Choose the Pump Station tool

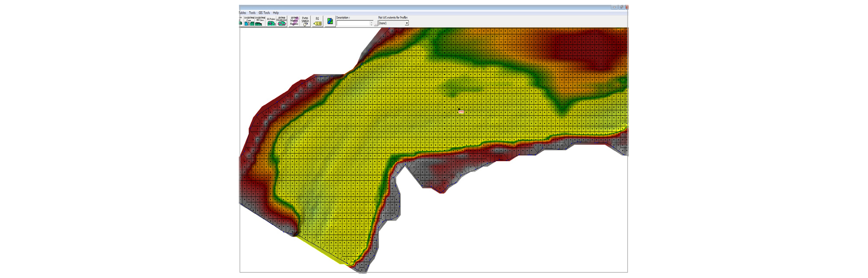pos(305,22)
